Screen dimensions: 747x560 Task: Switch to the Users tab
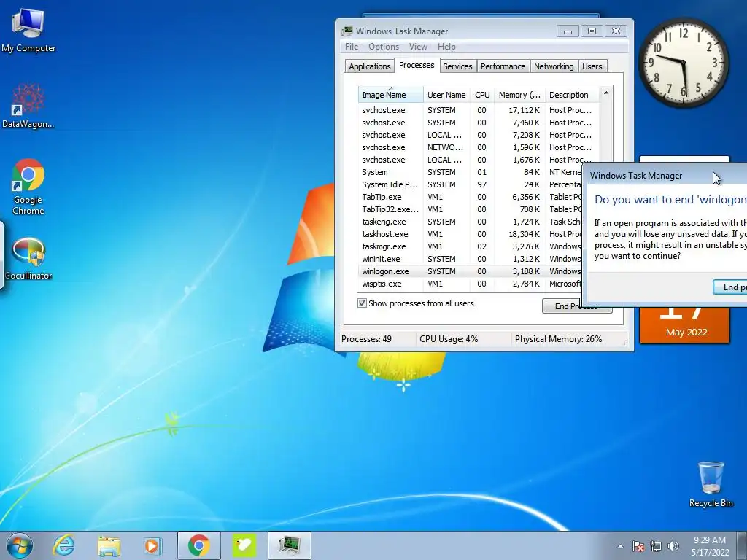[x=592, y=66]
